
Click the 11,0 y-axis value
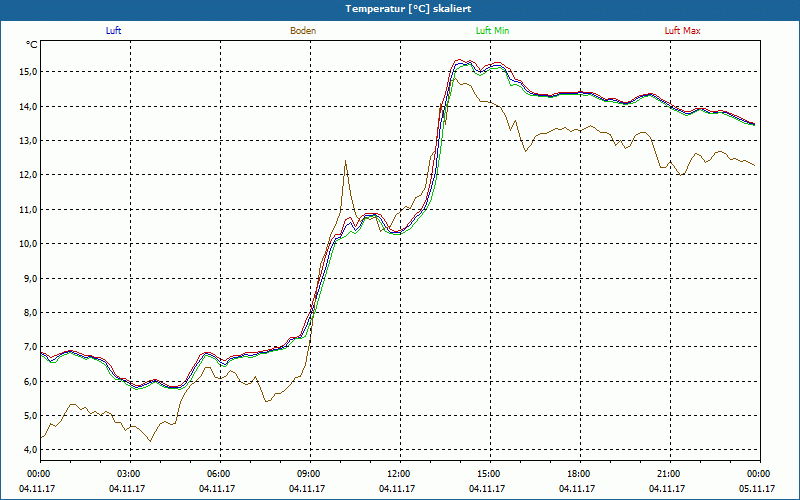(x=28, y=209)
